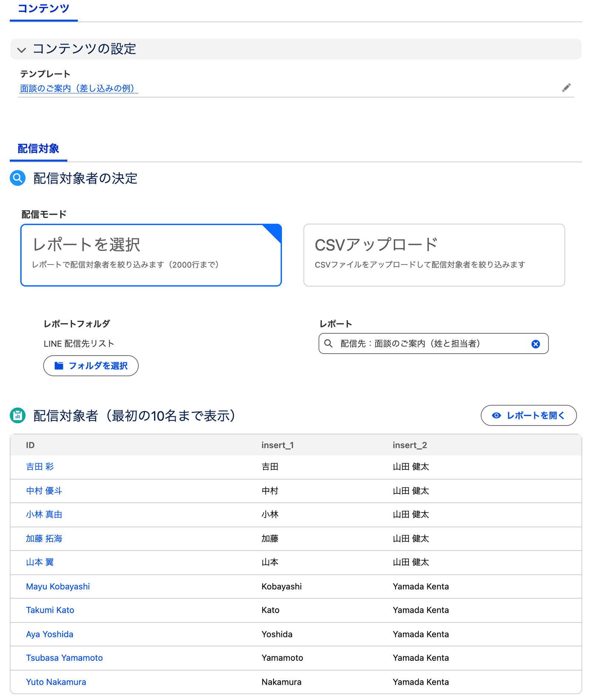The height and width of the screenshot is (700, 592).
Task: Open the 加藤 拓海 record link
Action: tap(44, 539)
